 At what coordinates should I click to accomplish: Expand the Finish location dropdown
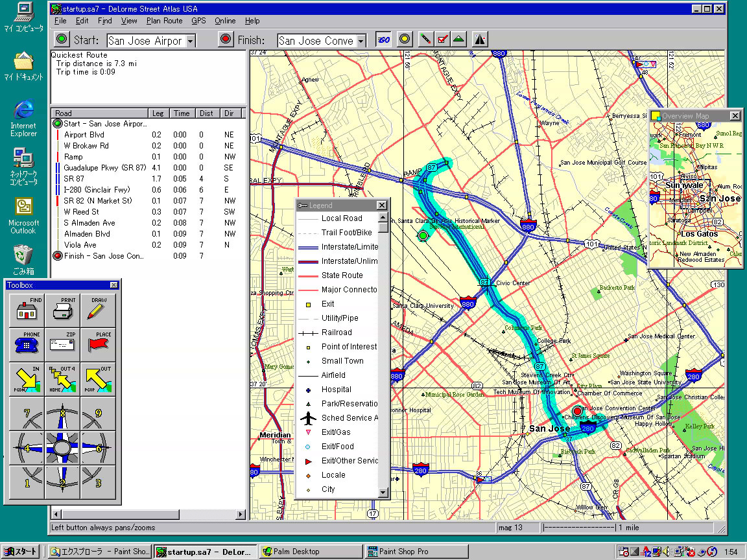point(361,41)
